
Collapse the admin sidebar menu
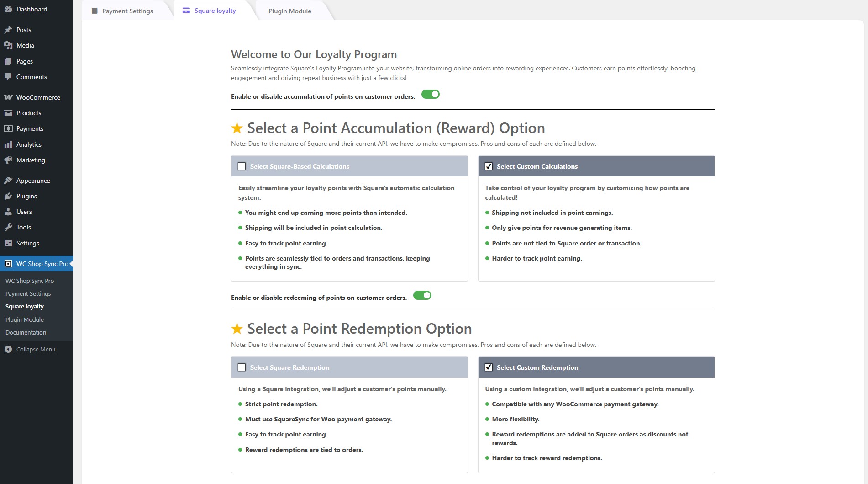pos(30,349)
